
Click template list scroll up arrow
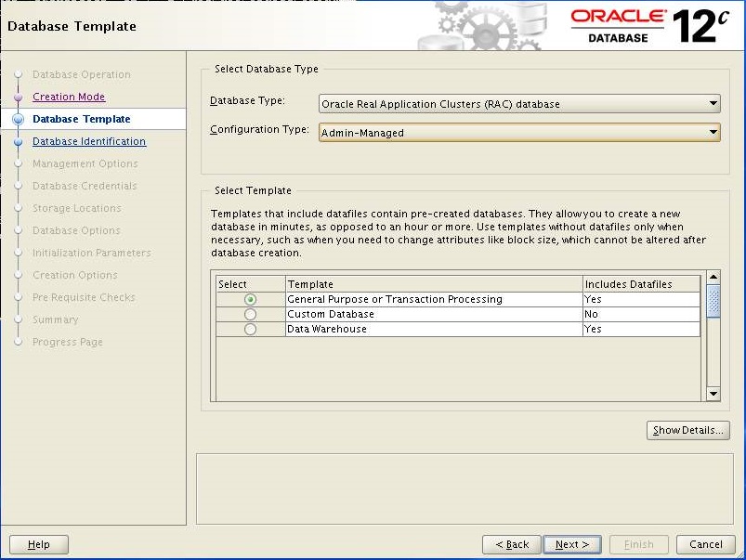pos(713,277)
